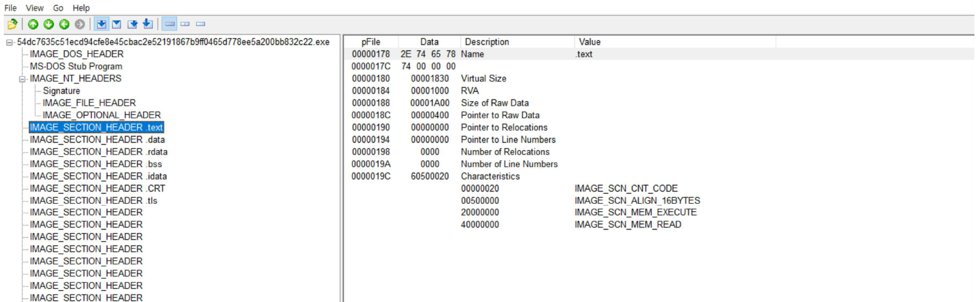This screenshot has height=302, width=980.
Task: Select the four-segment width view toggle
Action: (169, 24)
